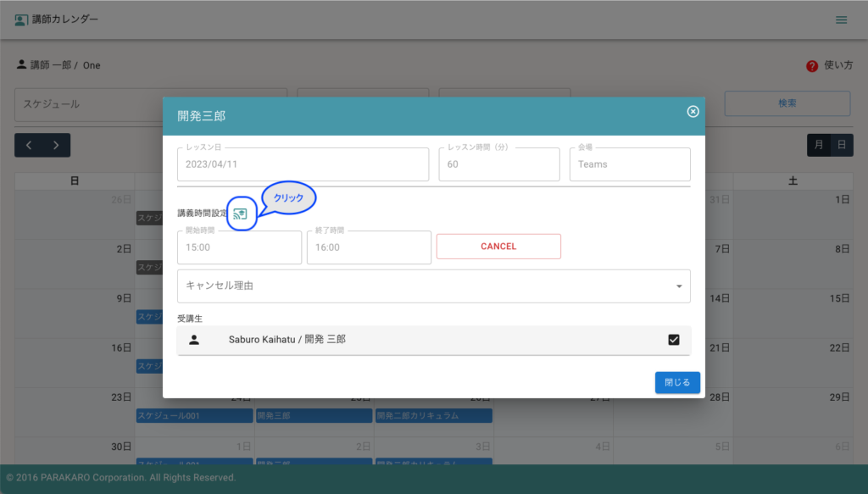Expand the キャンセル理由 dropdown
This screenshot has width=868, height=494.
tap(433, 286)
